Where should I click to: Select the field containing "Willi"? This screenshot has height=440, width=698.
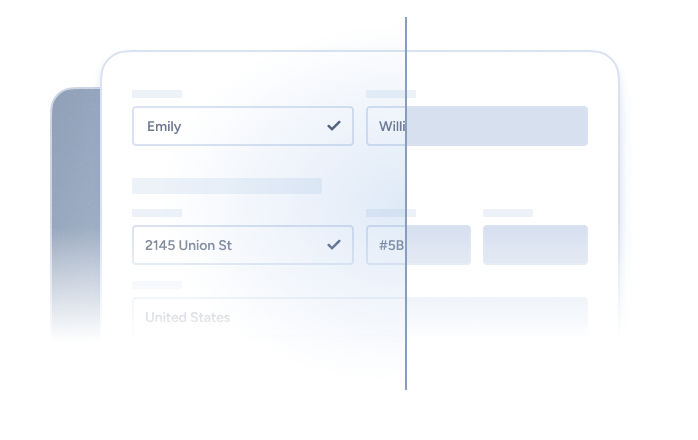[x=476, y=126]
